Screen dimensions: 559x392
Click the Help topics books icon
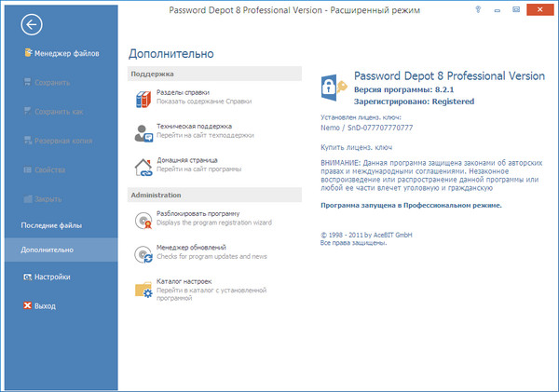(143, 99)
